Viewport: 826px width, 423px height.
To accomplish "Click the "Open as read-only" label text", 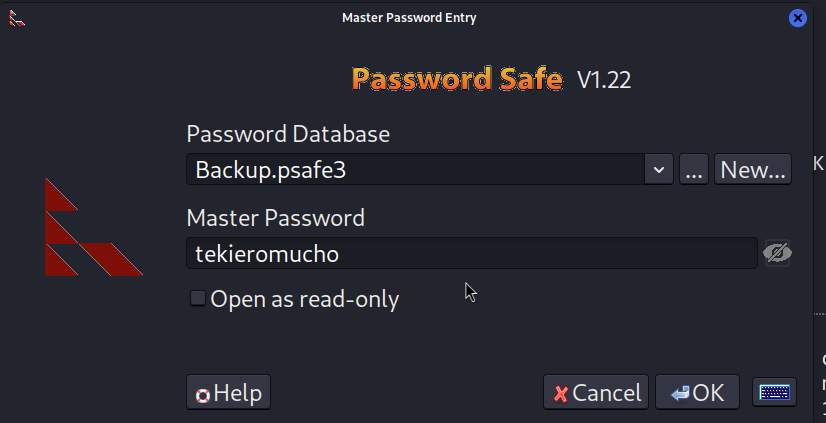I will tap(304, 299).
